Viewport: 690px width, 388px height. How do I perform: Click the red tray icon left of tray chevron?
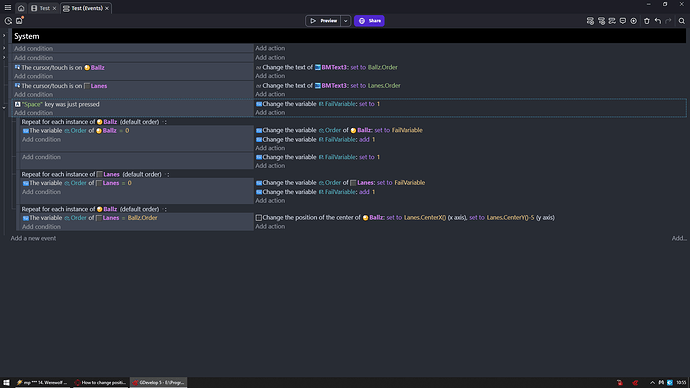[x=635, y=382]
